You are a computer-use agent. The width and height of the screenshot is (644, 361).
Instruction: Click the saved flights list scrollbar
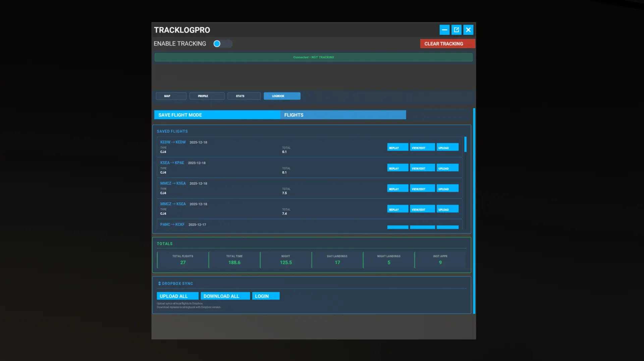[465, 144]
